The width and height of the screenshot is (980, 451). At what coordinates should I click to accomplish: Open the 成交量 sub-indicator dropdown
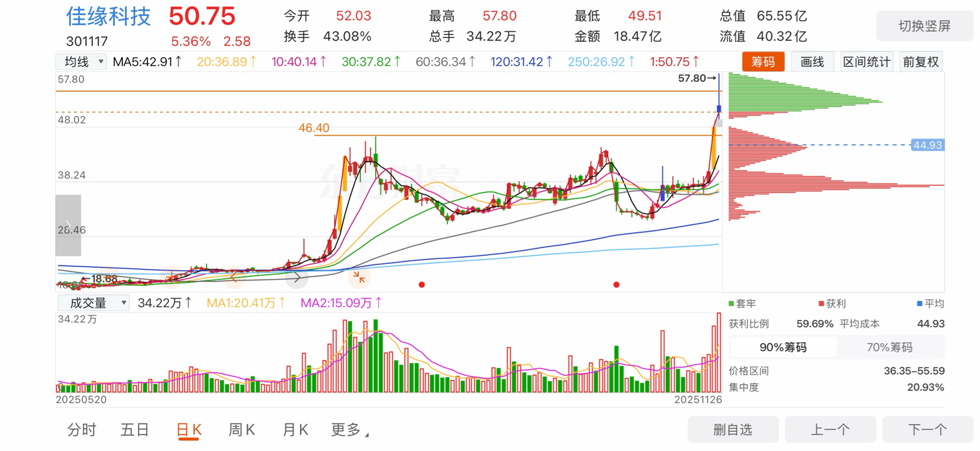click(93, 303)
